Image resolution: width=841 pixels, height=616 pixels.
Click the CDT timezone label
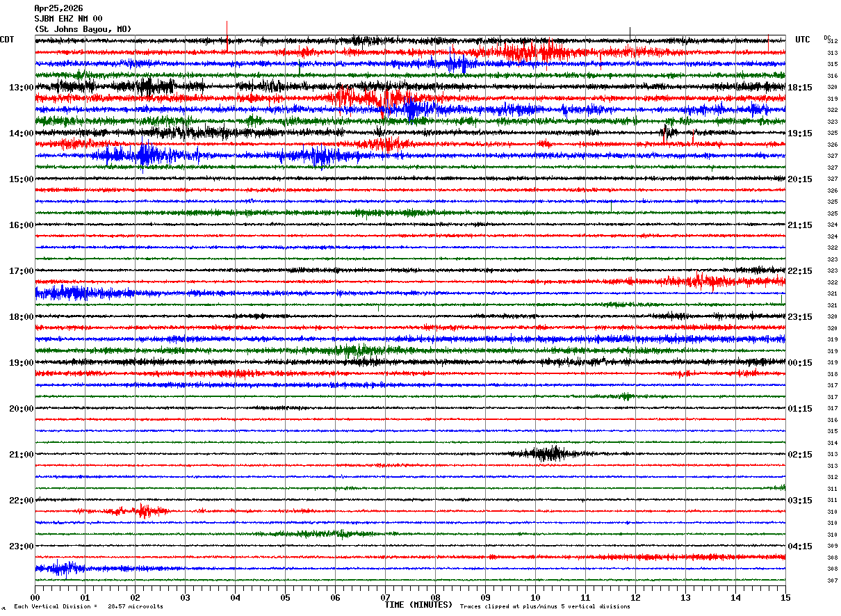click(7, 40)
